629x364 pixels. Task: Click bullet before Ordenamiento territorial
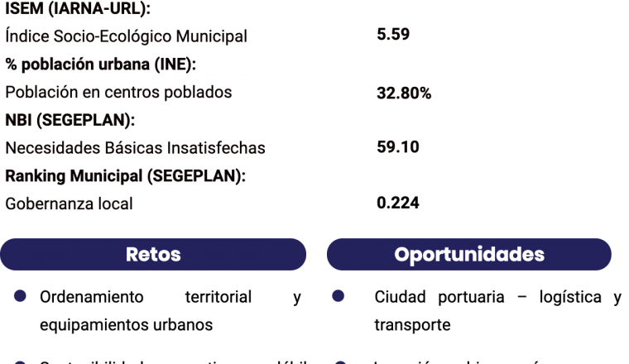pyautogui.click(x=20, y=296)
